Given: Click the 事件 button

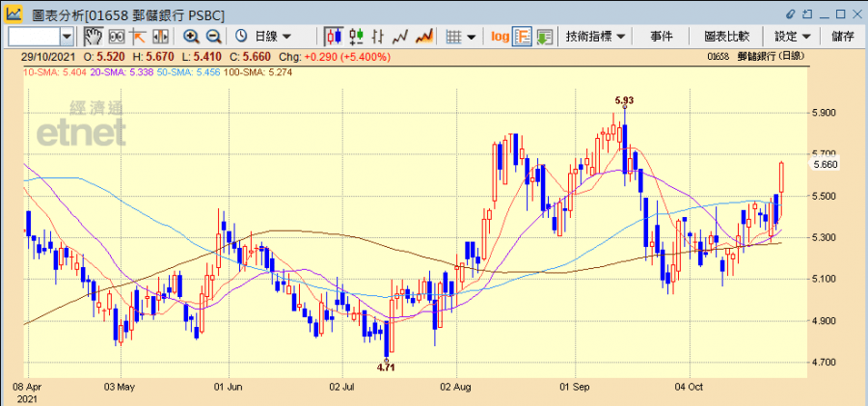Looking at the screenshot, I should pyautogui.click(x=662, y=36).
